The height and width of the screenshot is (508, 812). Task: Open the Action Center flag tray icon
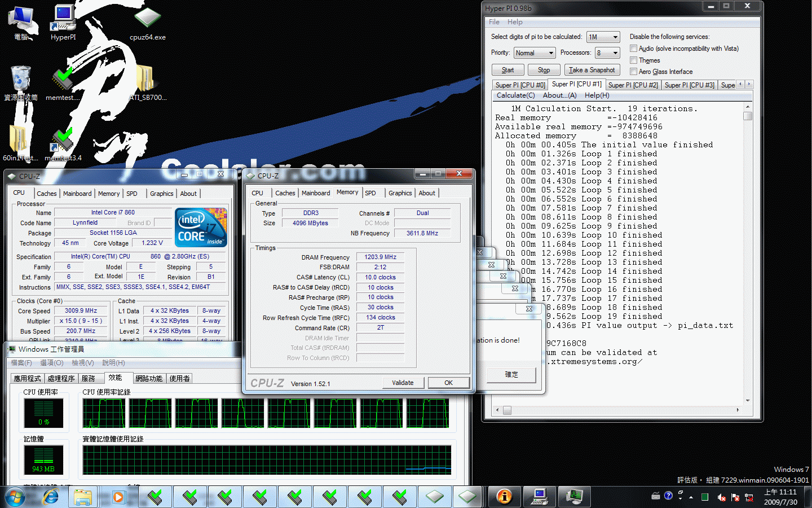point(735,497)
